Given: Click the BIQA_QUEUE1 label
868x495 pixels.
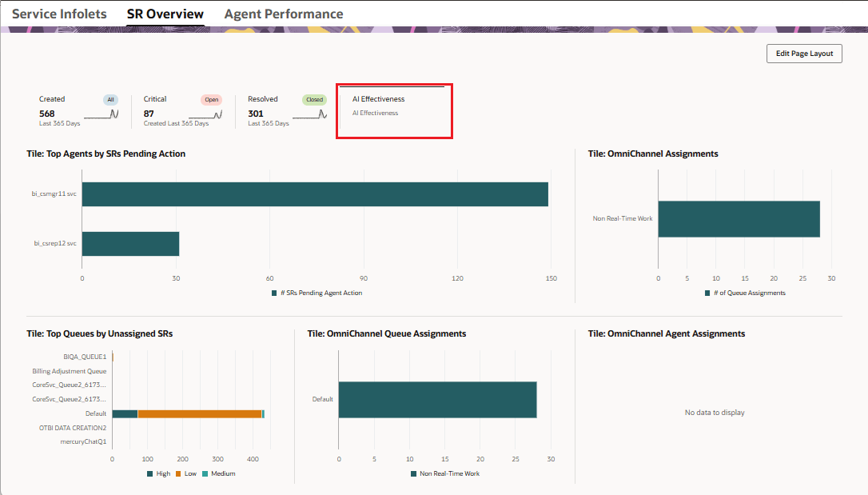Looking at the screenshot, I should point(85,357).
